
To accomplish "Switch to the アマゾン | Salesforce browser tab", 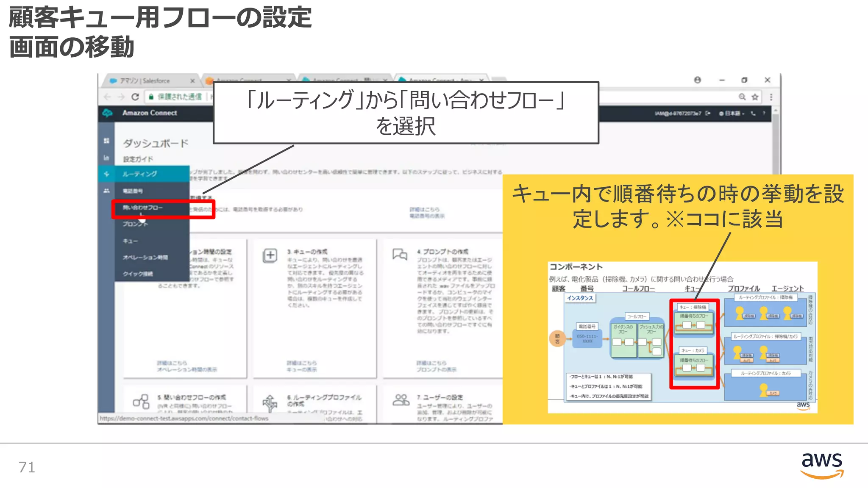I will click(145, 80).
